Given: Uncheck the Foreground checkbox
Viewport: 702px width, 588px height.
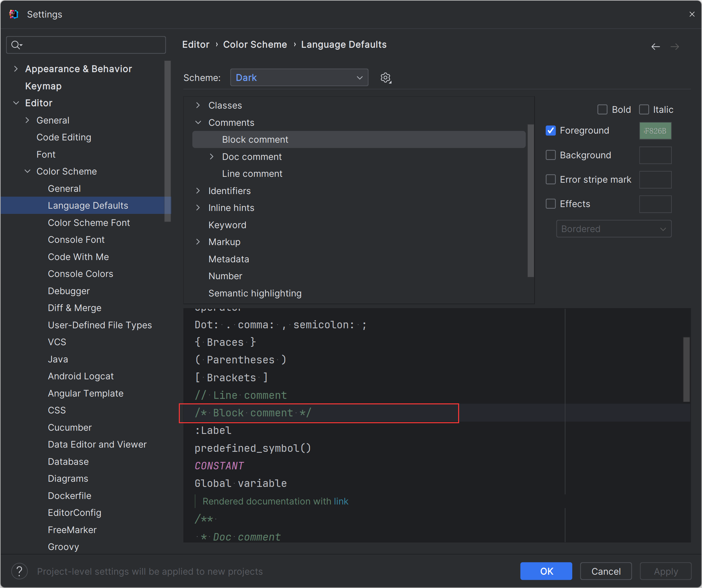Looking at the screenshot, I should click(x=550, y=131).
